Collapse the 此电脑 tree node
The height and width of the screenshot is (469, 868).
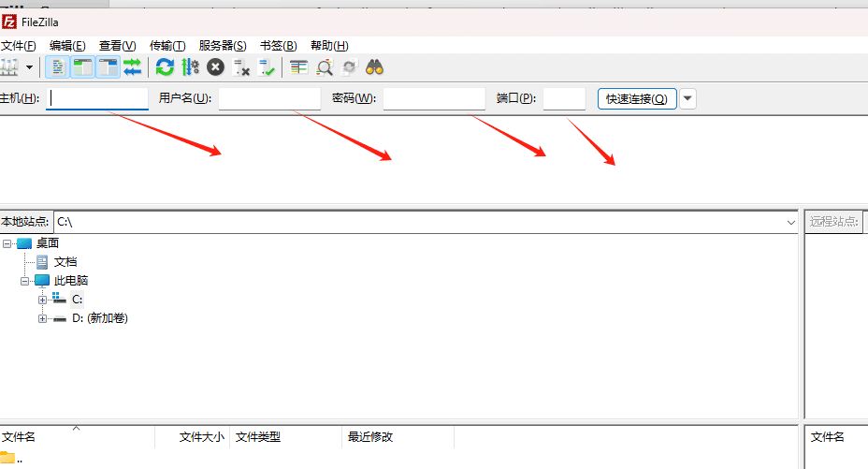tap(24, 281)
